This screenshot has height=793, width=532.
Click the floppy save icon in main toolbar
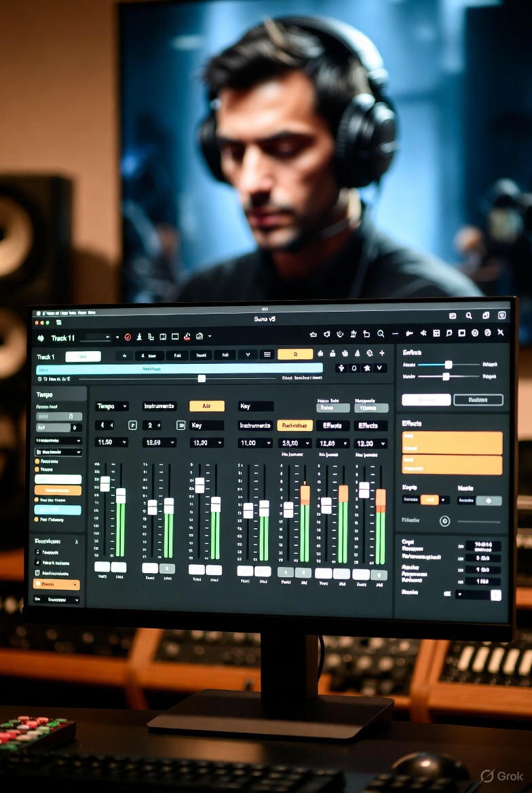tap(436, 333)
